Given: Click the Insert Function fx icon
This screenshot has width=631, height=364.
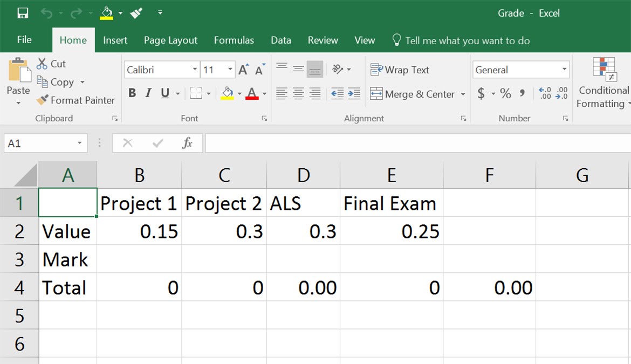Looking at the screenshot, I should pyautogui.click(x=187, y=143).
